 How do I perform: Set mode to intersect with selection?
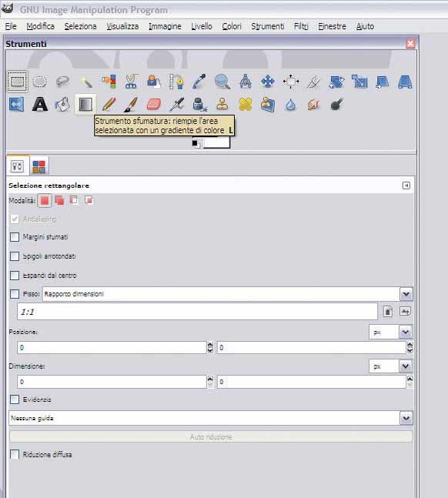(x=89, y=200)
